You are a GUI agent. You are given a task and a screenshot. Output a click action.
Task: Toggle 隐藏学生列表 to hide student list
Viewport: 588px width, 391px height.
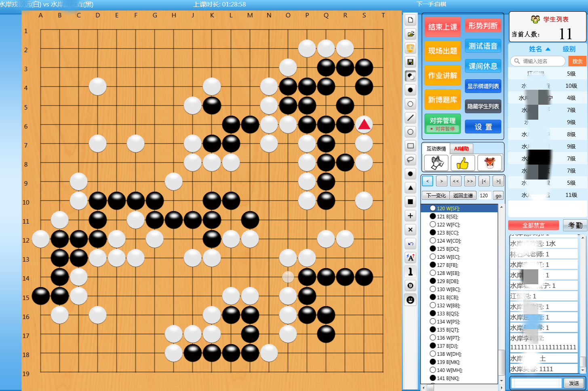click(483, 106)
